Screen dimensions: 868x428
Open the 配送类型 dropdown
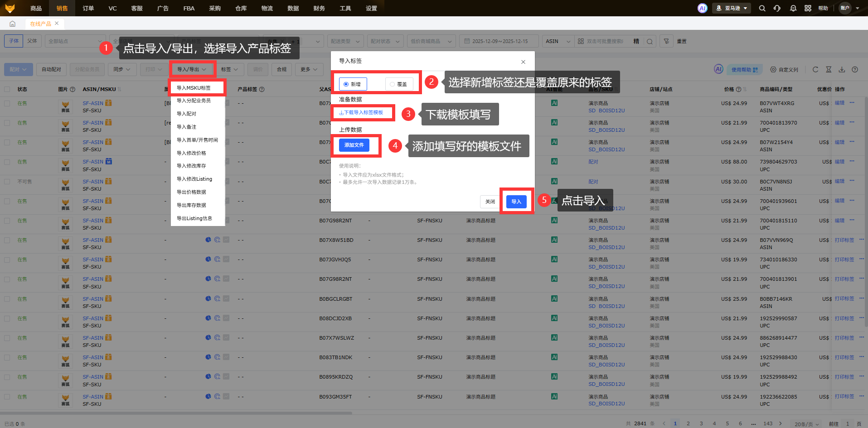345,41
